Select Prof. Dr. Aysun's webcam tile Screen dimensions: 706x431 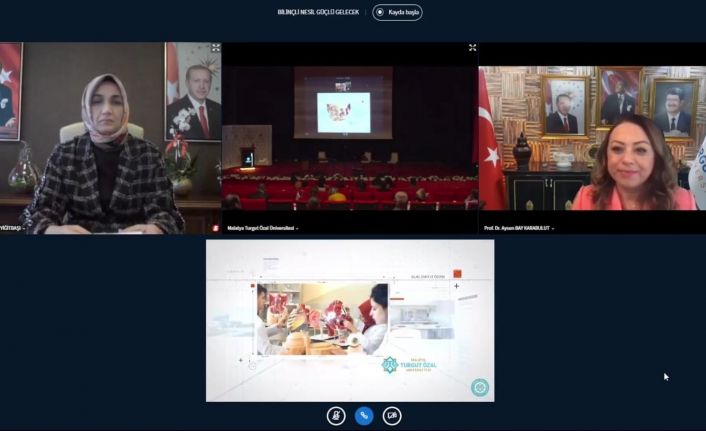pyautogui.click(x=592, y=135)
